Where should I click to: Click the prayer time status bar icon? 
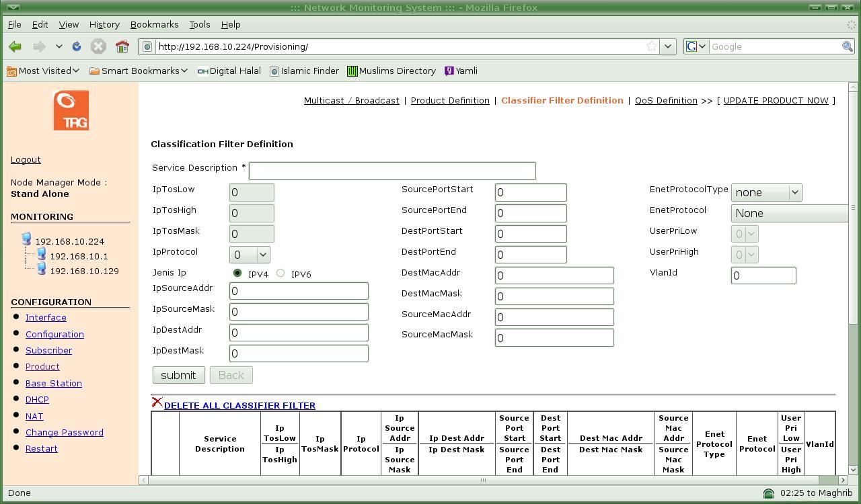click(x=768, y=493)
